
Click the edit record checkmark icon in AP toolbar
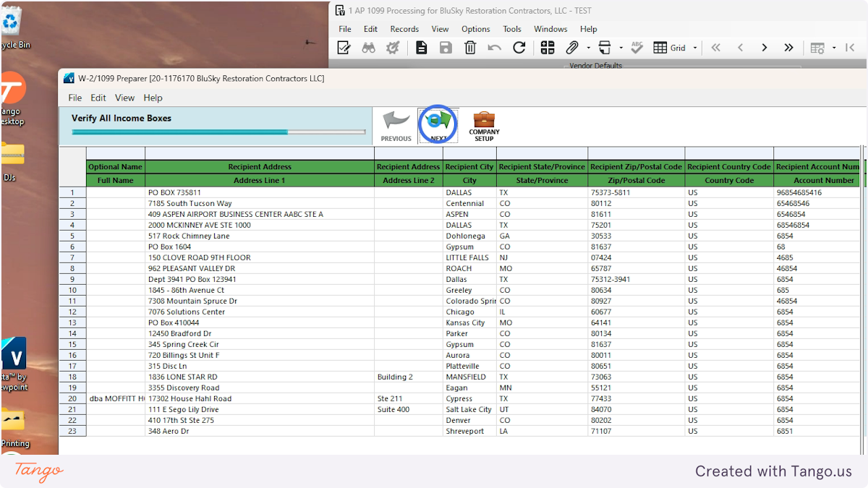point(344,48)
